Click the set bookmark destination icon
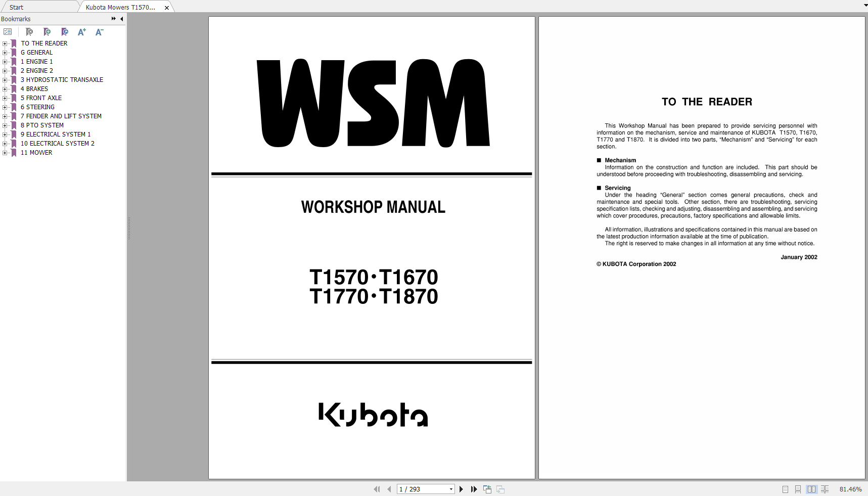Viewport: 868px width, 496px height. coord(65,32)
